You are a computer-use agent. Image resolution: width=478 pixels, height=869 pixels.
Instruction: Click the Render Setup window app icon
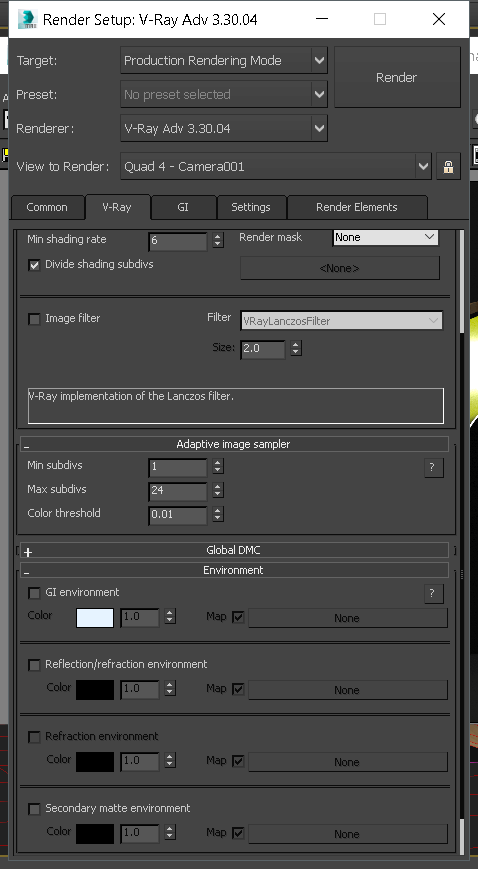pyautogui.click(x=26, y=19)
